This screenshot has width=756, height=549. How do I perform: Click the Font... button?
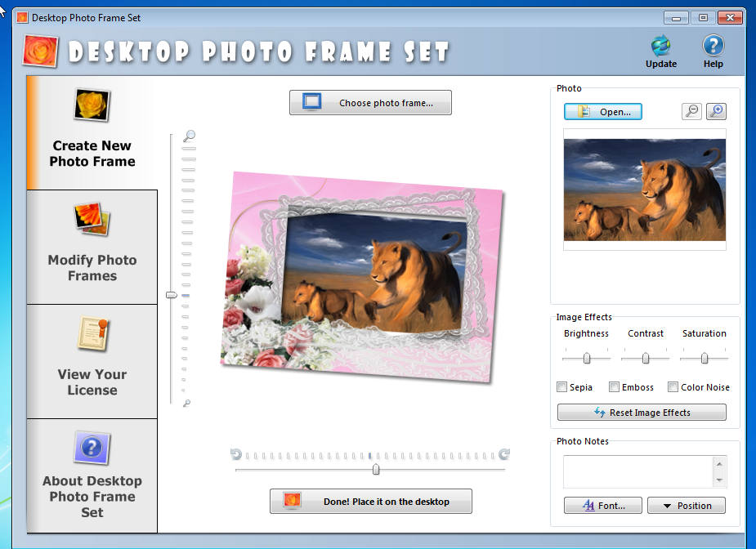point(603,506)
